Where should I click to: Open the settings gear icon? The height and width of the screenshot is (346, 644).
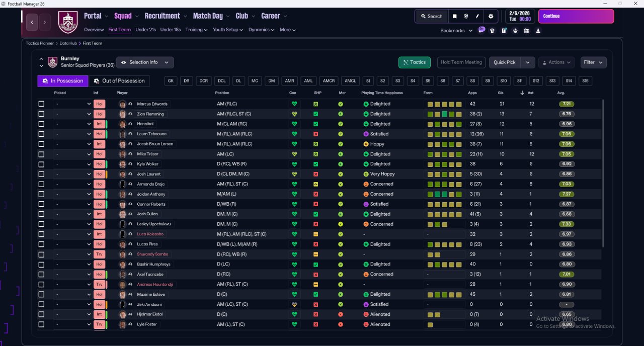click(491, 16)
